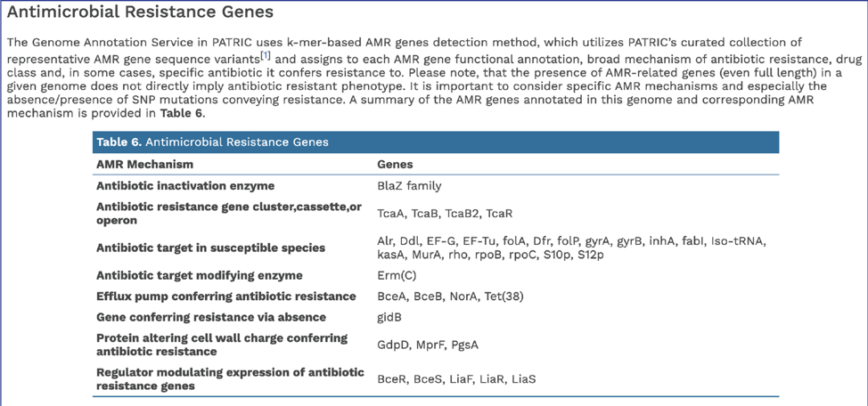Click the Genes column header
The width and height of the screenshot is (868, 406).
(x=395, y=165)
